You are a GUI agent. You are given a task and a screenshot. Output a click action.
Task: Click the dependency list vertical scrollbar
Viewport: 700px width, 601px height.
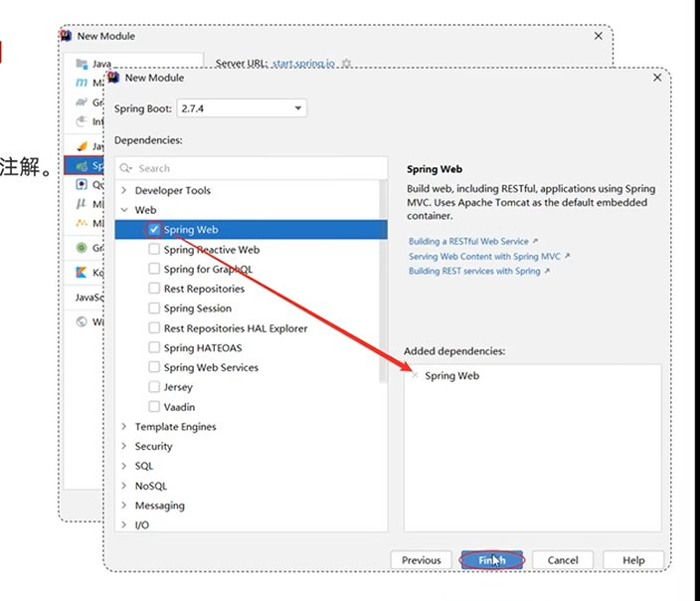point(383,282)
